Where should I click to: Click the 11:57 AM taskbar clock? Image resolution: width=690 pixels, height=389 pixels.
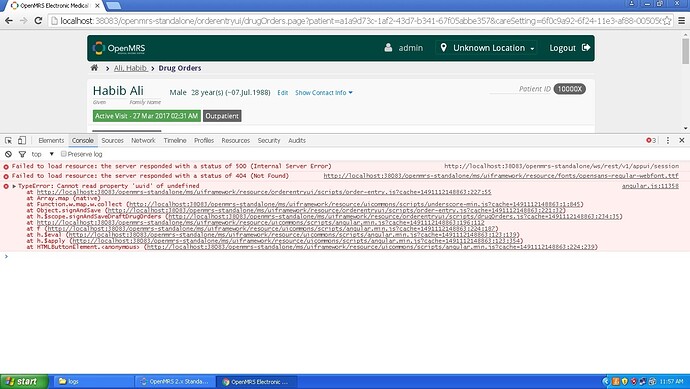click(672, 382)
